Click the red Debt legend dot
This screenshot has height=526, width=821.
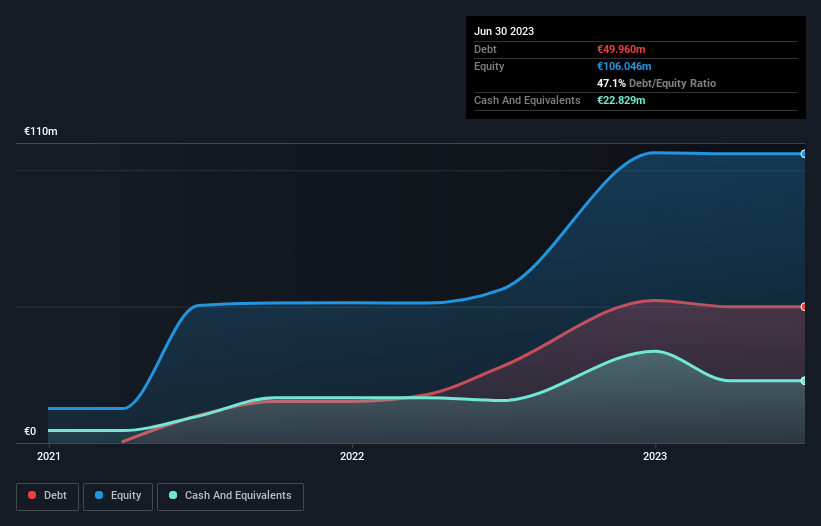(x=32, y=495)
